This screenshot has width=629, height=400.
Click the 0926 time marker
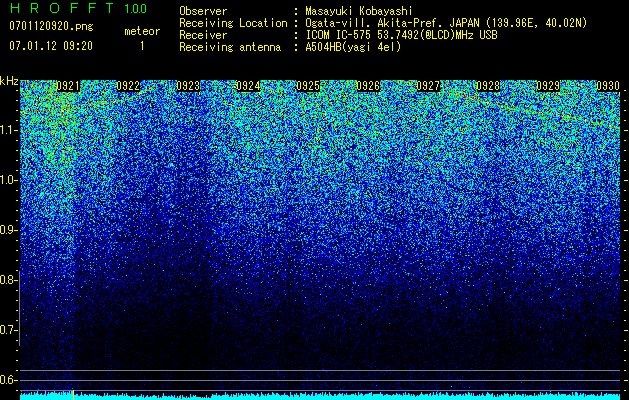368,86
